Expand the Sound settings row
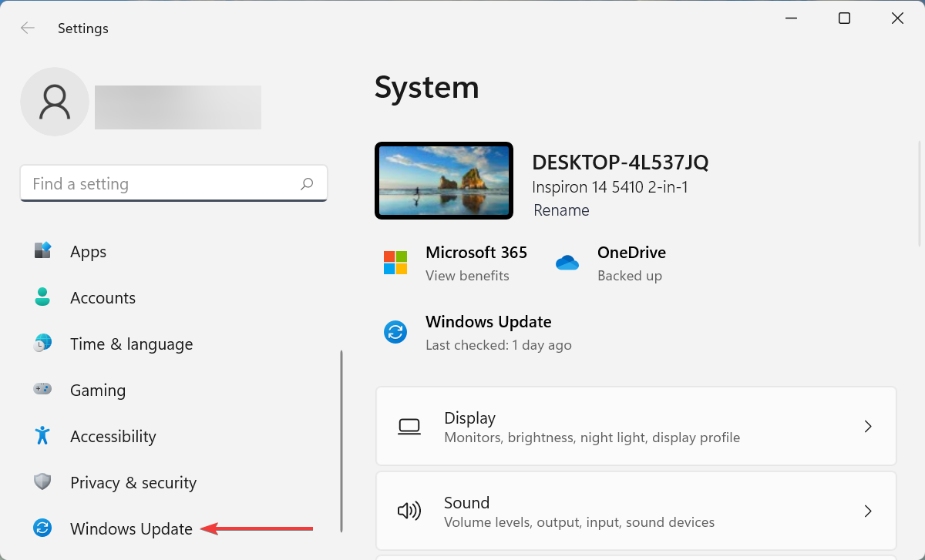The image size is (925, 560). coord(636,511)
